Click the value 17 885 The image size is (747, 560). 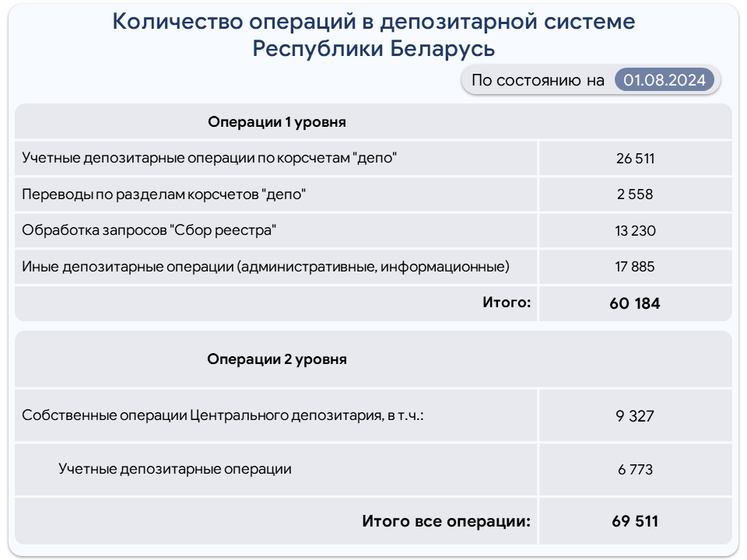(635, 267)
